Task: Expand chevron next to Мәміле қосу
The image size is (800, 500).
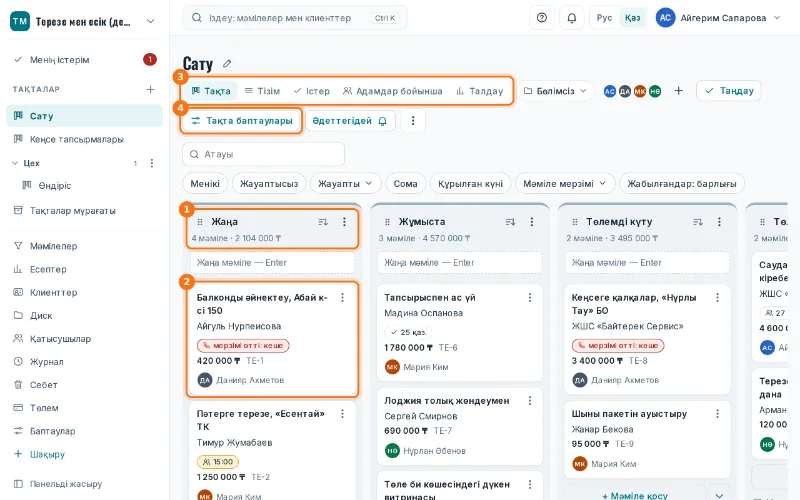Action: pyautogui.click(x=719, y=495)
